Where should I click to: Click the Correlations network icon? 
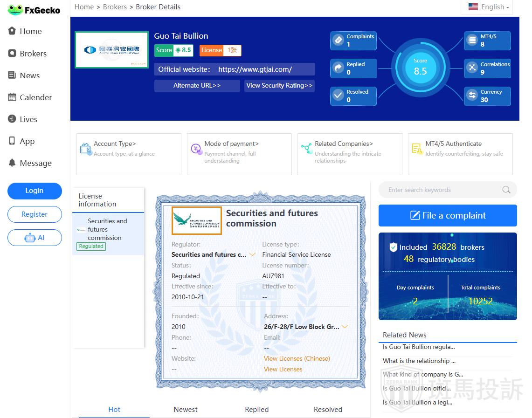(472, 68)
